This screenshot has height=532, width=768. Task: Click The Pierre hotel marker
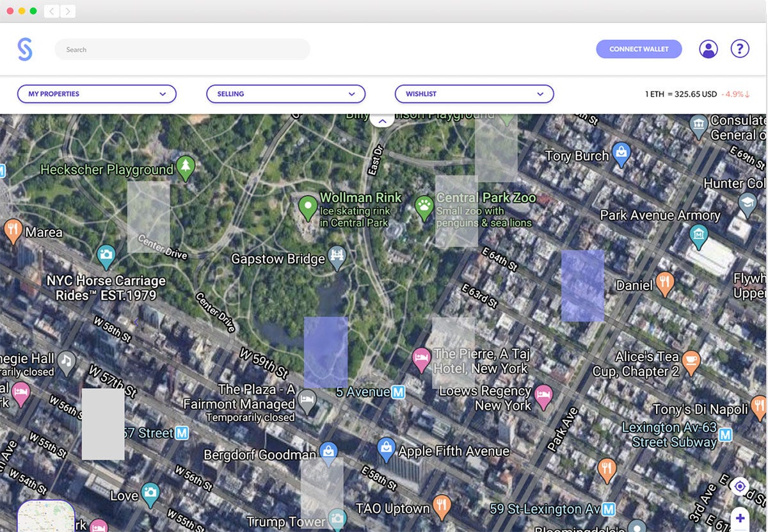[421, 360]
